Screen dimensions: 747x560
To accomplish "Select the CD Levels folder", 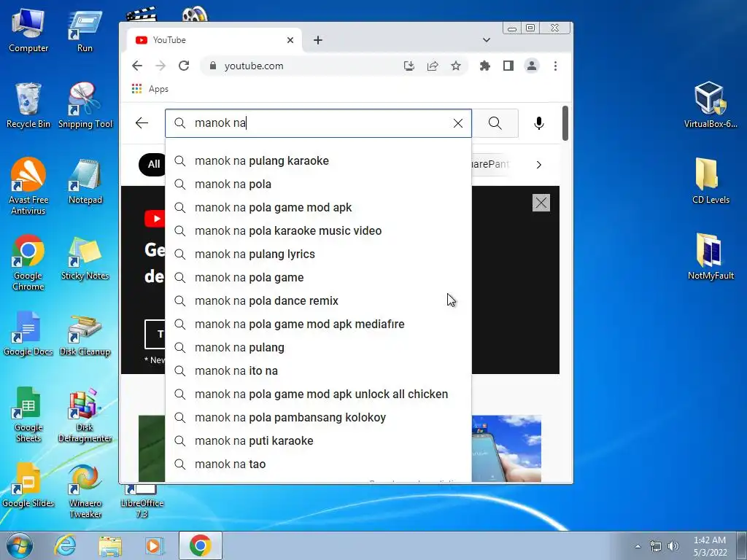I will coord(711,181).
